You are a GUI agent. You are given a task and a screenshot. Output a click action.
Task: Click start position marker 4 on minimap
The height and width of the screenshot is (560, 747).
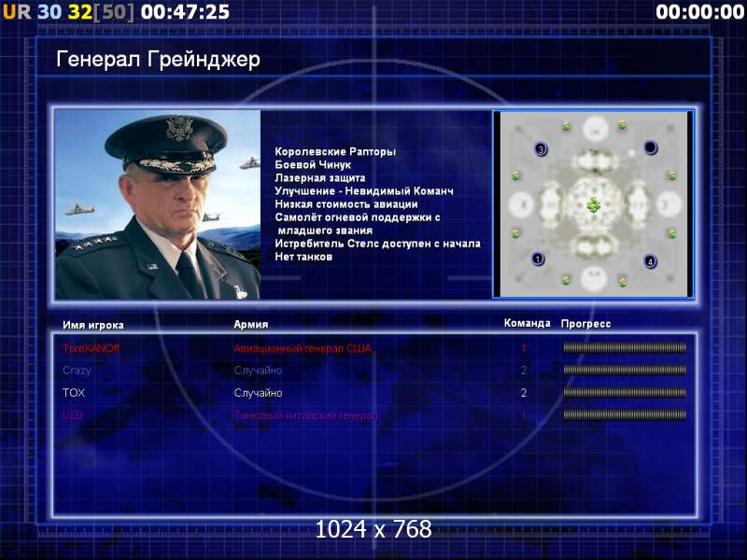[x=650, y=261]
